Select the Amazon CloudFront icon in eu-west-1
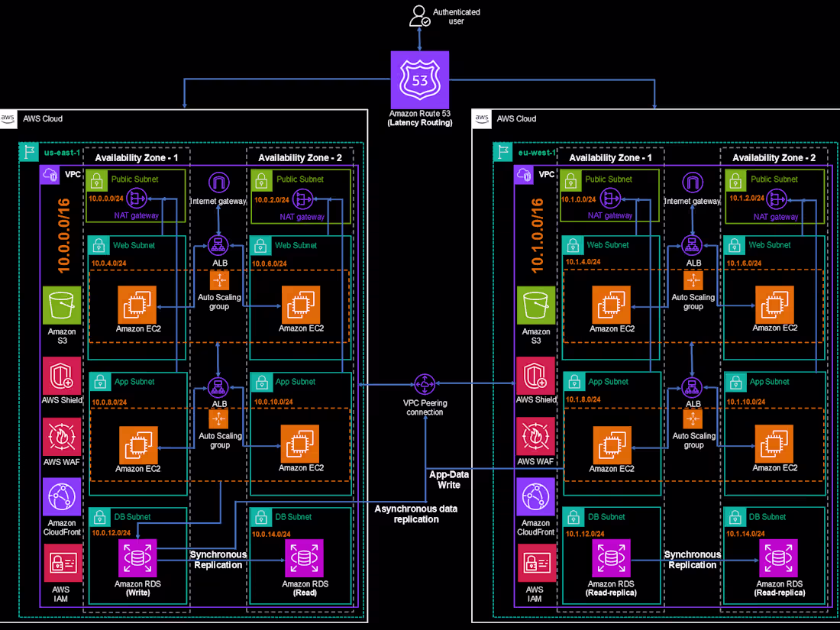Image resolution: width=840 pixels, height=630 pixels. pos(535,498)
